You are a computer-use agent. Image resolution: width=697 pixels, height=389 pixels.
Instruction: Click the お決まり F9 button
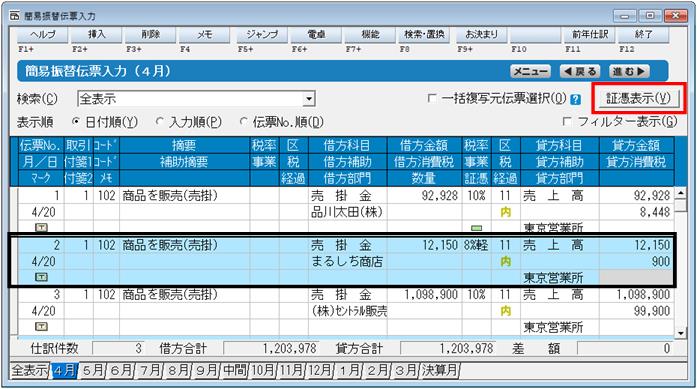482,35
